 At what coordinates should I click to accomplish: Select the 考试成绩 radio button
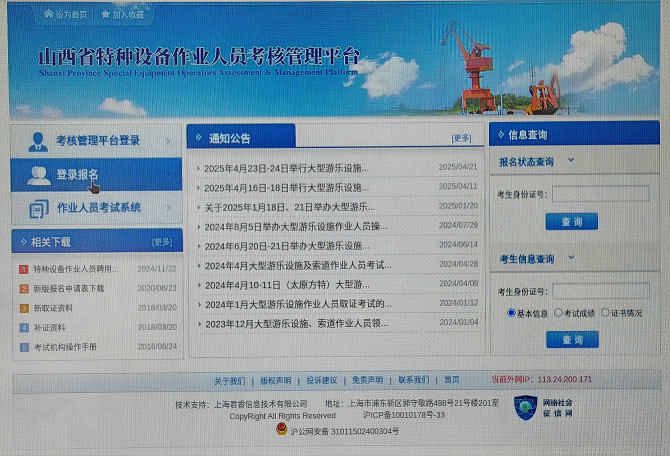558,313
